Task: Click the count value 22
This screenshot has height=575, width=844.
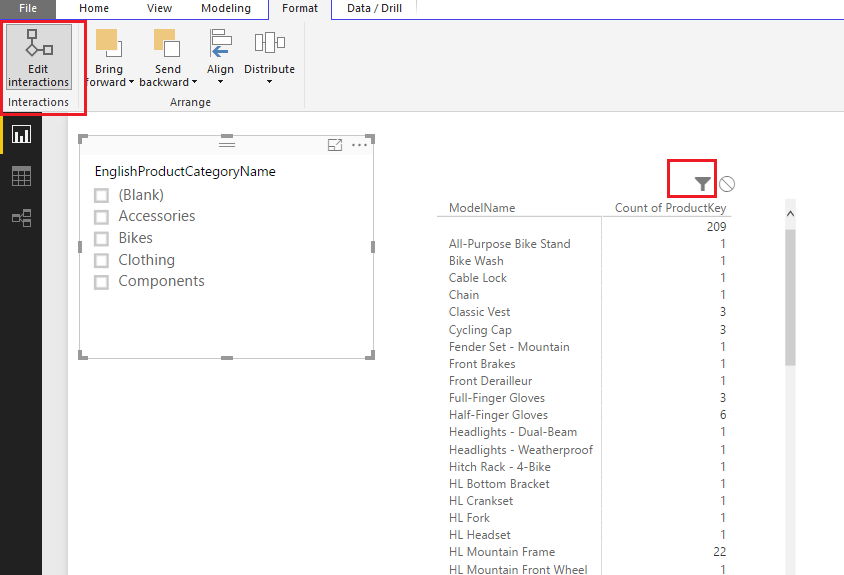Action: coord(720,552)
